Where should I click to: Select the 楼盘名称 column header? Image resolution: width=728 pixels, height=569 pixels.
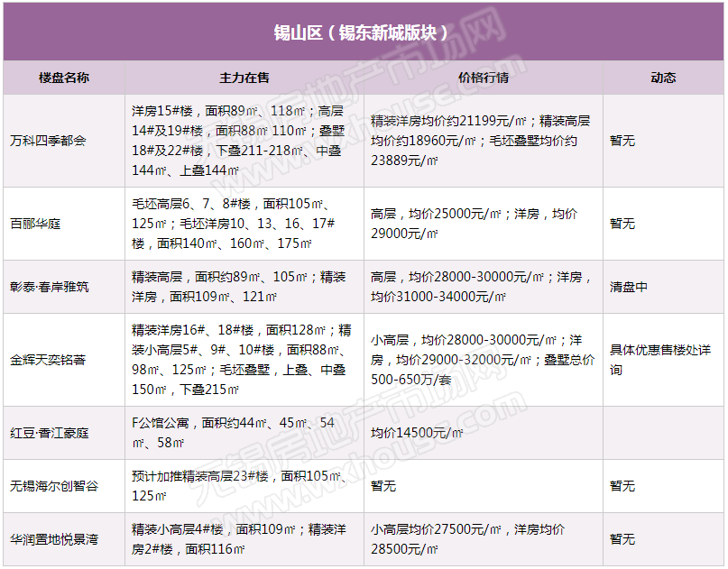coord(64,78)
